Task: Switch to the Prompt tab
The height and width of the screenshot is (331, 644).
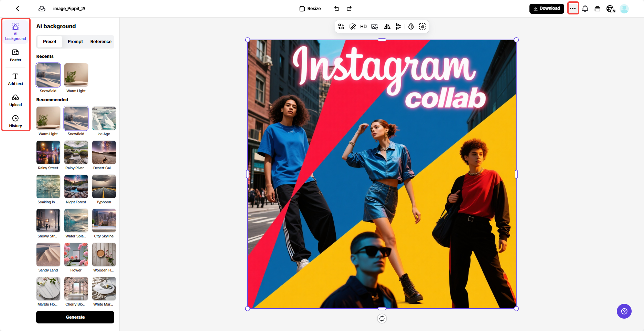Action: [75, 42]
